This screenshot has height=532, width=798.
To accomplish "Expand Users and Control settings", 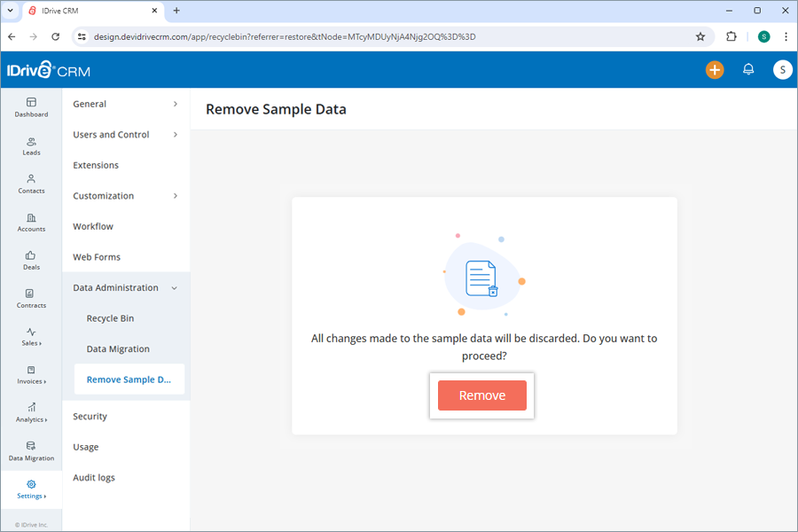I will click(x=124, y=134).
